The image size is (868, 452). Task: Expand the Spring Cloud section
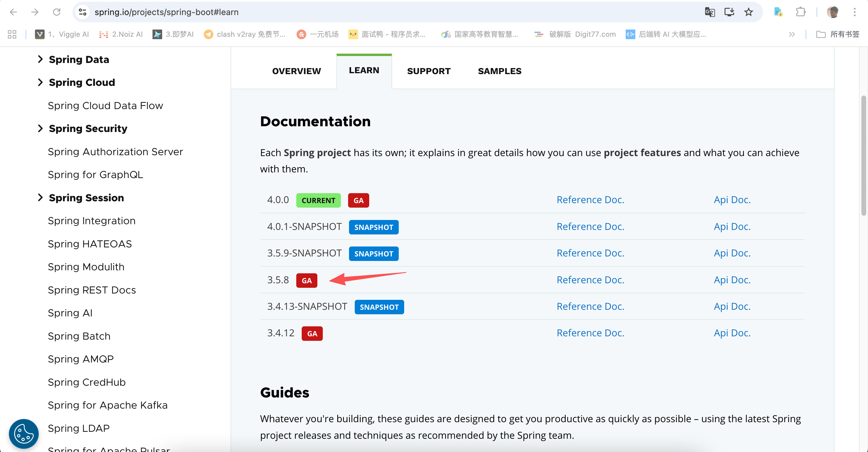tap(40, 82)
